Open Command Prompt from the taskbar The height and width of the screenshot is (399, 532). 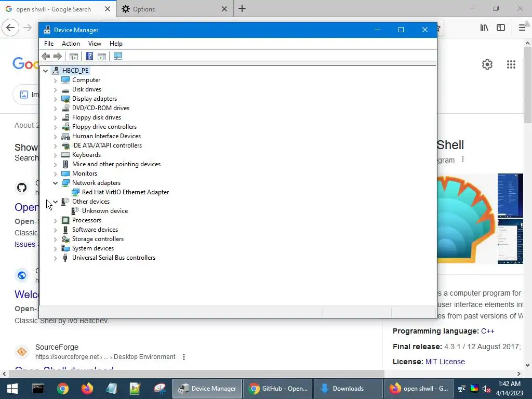tap(38, 389)
